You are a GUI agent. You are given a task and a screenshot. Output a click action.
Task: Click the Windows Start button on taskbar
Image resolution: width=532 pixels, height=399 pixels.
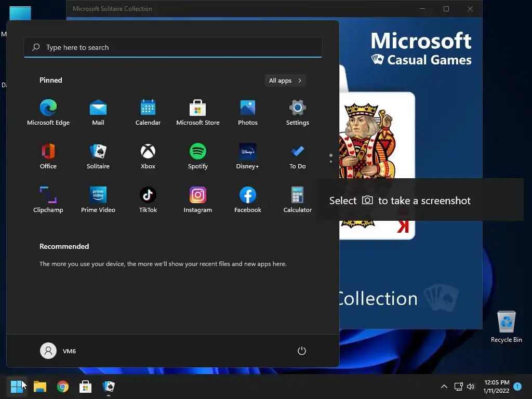17,387
